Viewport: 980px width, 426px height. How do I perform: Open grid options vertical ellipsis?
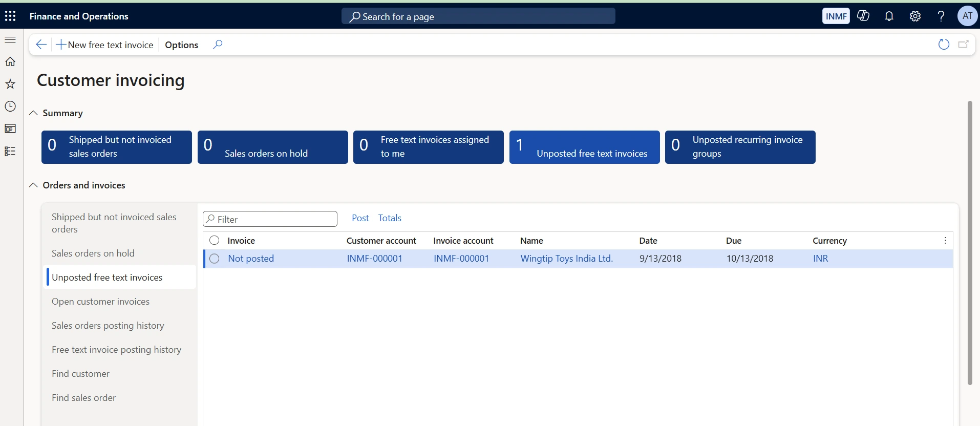945,241
